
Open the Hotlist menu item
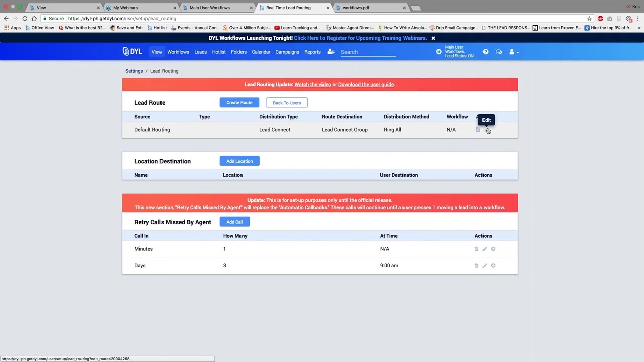(x=219, y=52)
